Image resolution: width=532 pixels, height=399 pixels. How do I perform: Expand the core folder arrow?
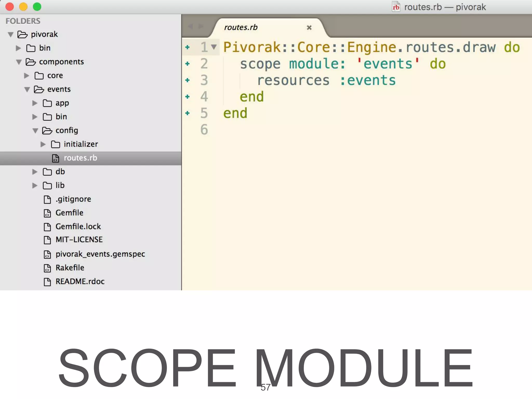tap(26, 76)
